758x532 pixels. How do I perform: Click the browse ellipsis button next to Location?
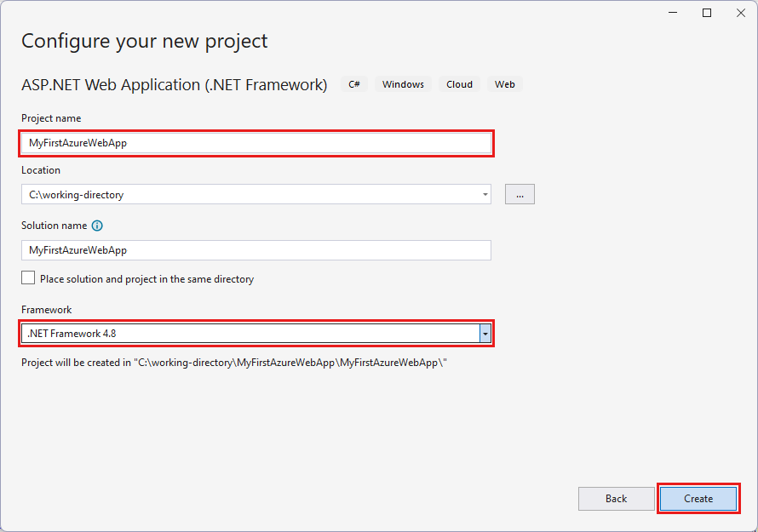click(x=520, y=194)
